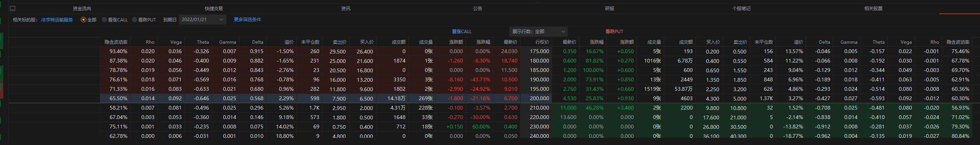This screenshot has width=980, height=145.
Task: Switch to the 快捷交易 tab
Action: pyautogui.click(x=214, y=8)
